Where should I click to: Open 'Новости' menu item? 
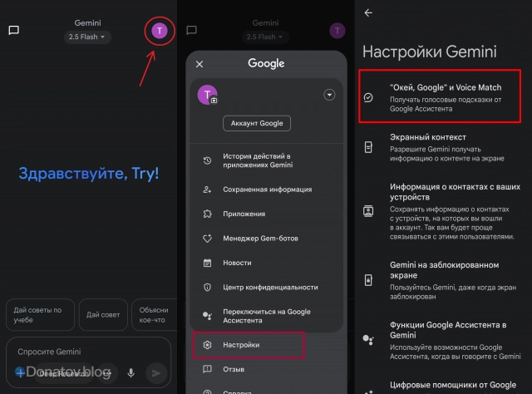point(266,263)
